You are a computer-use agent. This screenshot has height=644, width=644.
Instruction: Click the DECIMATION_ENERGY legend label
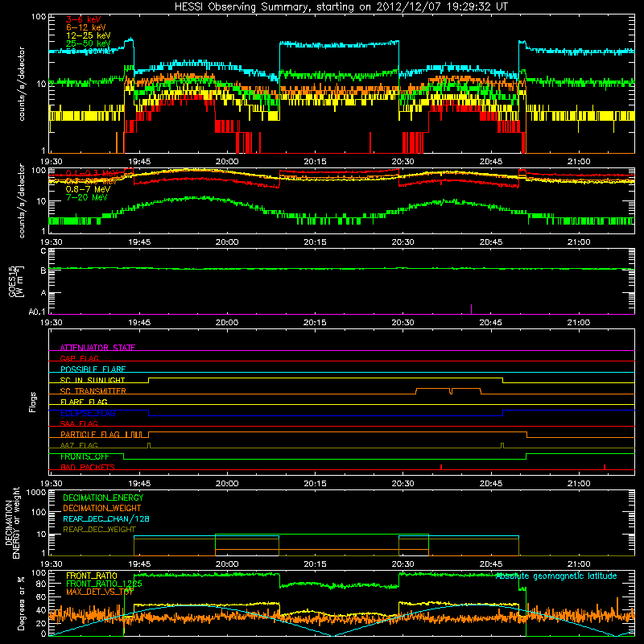tap(103, 497)
